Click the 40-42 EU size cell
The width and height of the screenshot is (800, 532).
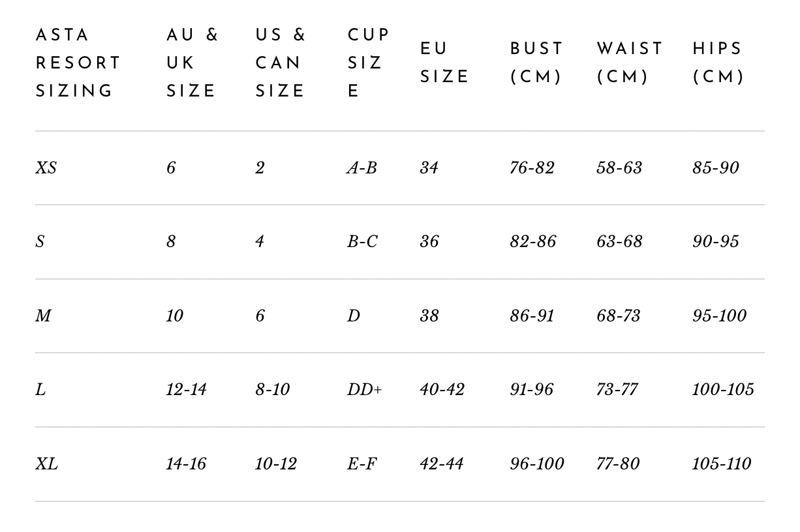pos(442,390)
